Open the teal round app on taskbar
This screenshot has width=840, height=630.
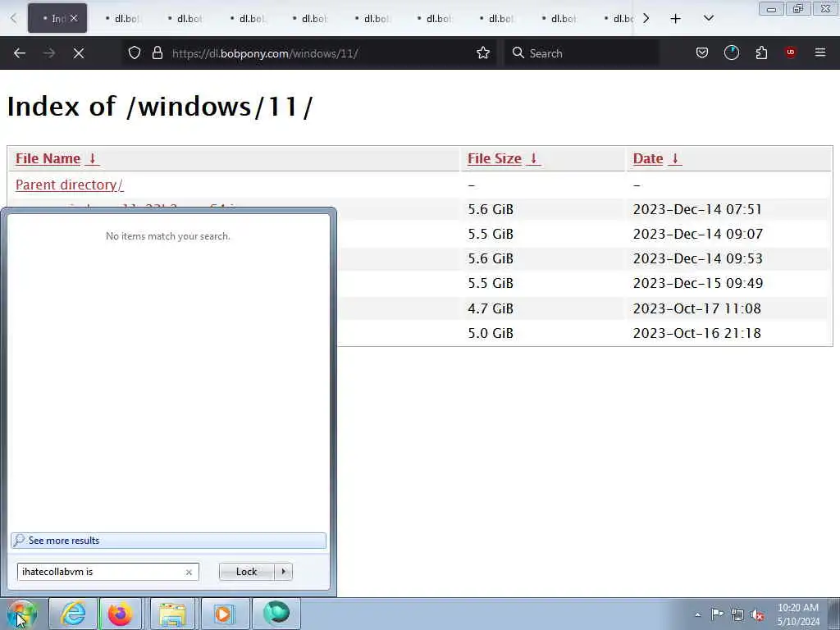click(x=276, y=614)
